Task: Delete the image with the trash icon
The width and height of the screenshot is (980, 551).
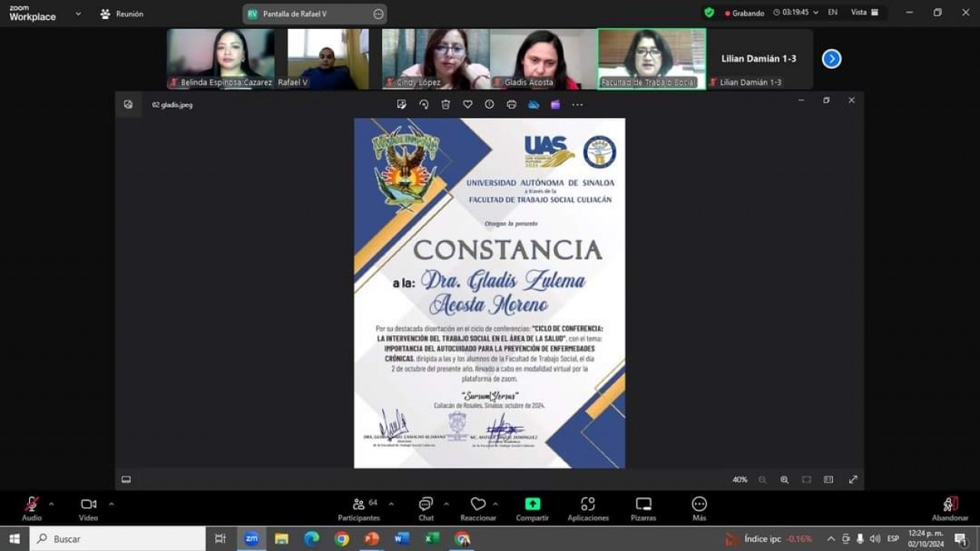Action: pyautogui.click(x=446, y=105)
